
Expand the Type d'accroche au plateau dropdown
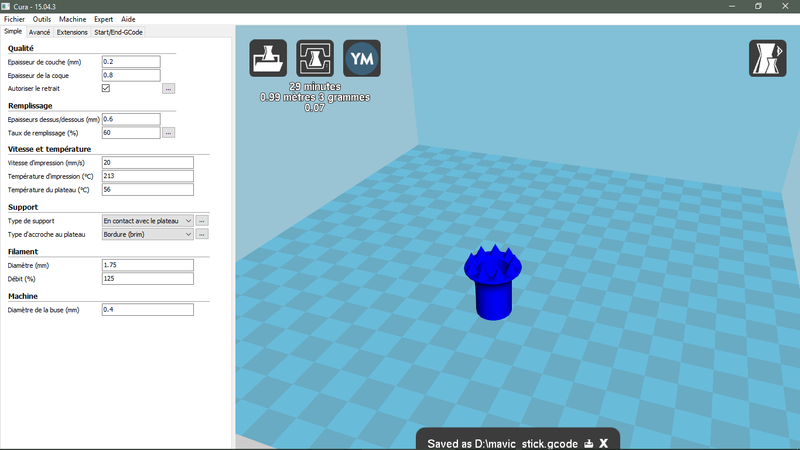click(147, 234)
